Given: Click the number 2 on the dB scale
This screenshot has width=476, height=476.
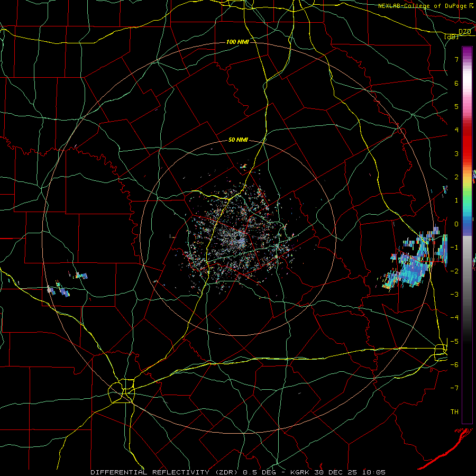Looking at the screenshot, I should [x=456, y=177].
